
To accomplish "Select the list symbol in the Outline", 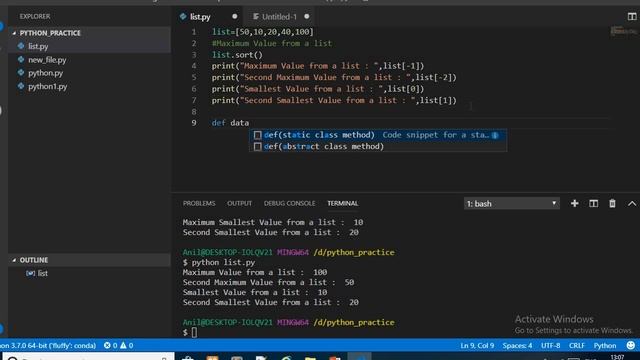I will click(x=42, y=273).
